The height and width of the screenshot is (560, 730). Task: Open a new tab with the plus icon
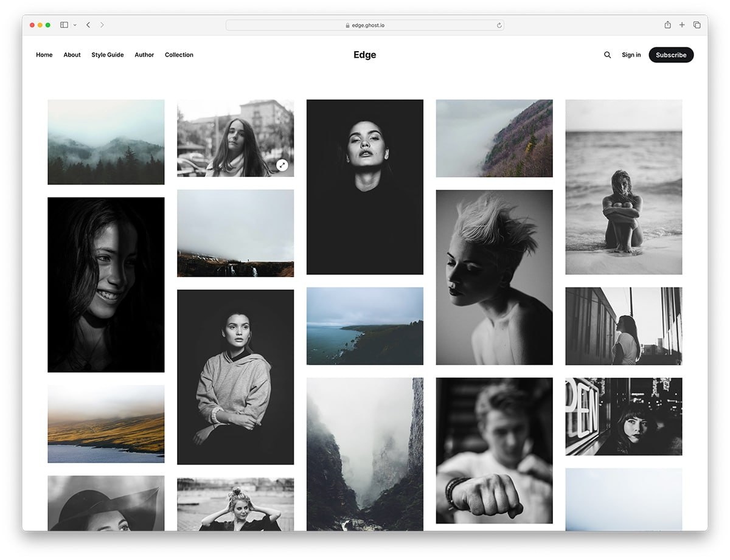point(682,24)
